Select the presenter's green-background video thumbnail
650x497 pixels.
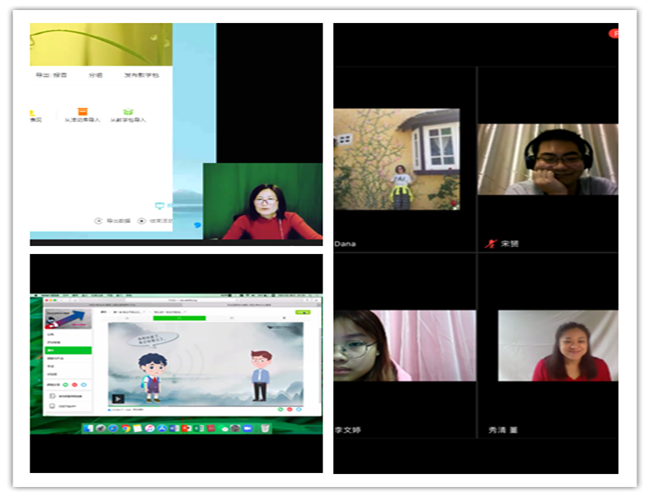[262, 202]
